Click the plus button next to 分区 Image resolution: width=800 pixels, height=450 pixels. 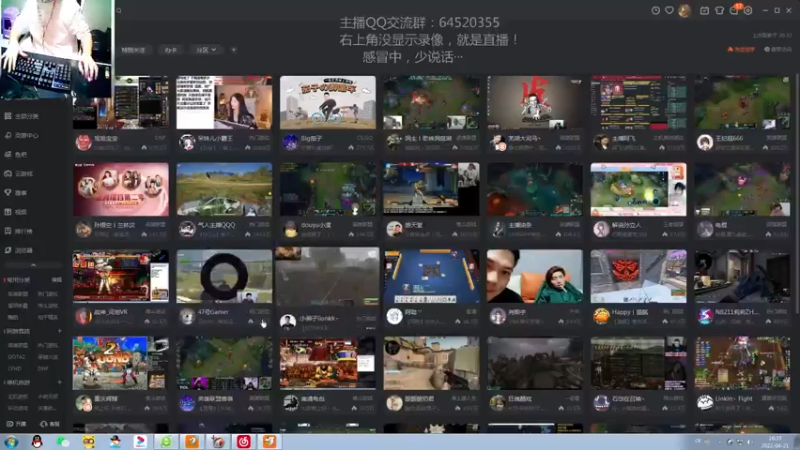point(233,50)
